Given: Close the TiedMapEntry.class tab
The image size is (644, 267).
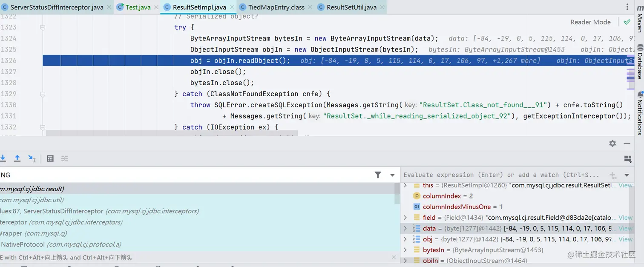Looking at the screenshot, I should click(310, 7).
